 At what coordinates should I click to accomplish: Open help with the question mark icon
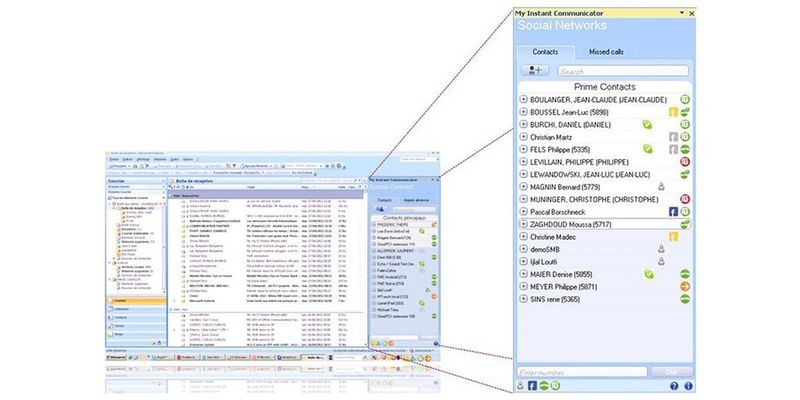tap(674, 386)
